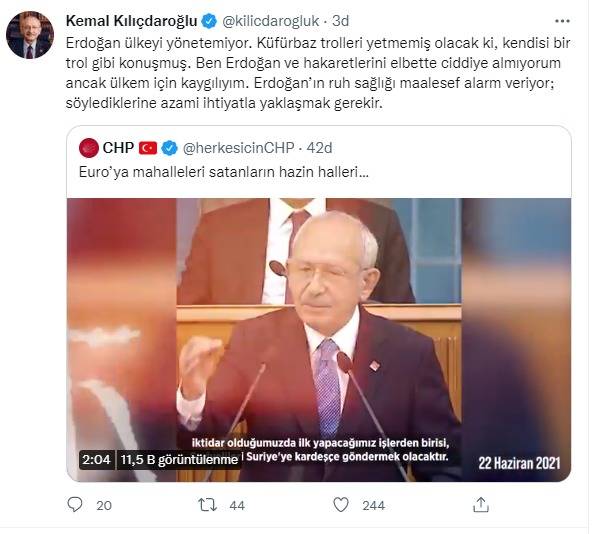Click the CHP logo avatar in the quoted tweet
The image size is (593, 534).
pyautogui.click(x=89, y=148)
